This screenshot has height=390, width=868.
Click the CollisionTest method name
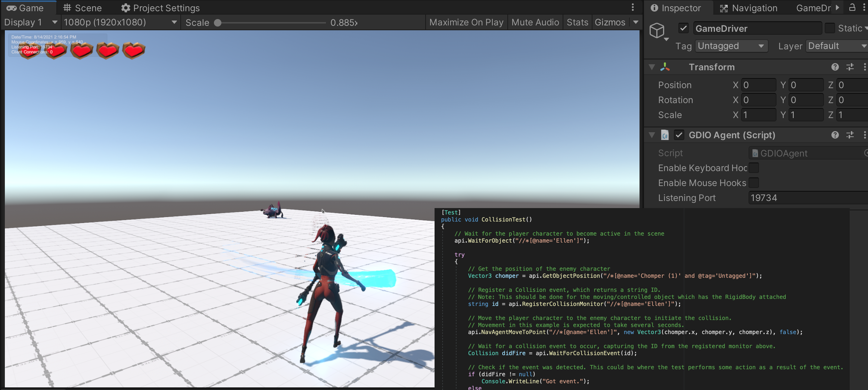click(503, 220)
